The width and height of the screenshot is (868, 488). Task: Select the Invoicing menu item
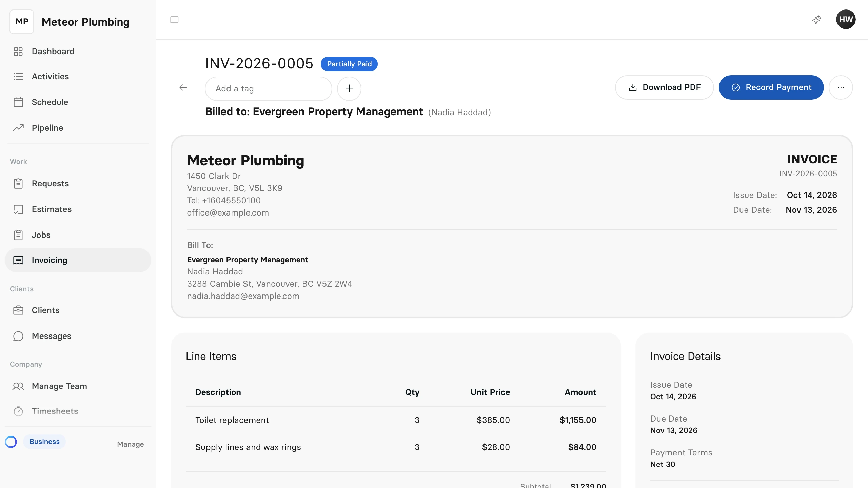(x=78, y=260)
